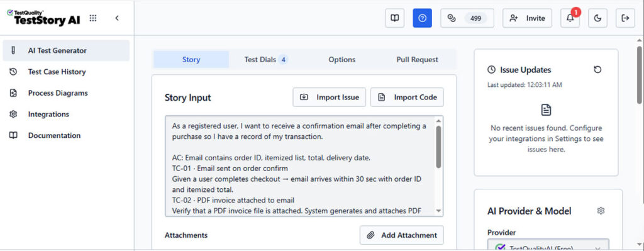Click the document icon in Issue Updates panel
The width and height of the screenshot is (644, 251).
pos(547,109)
